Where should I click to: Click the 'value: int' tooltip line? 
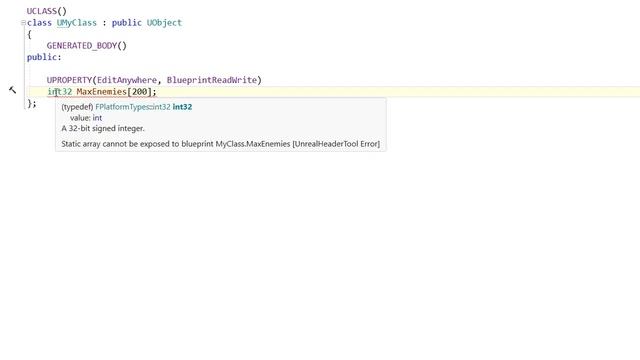pos(86,118)
